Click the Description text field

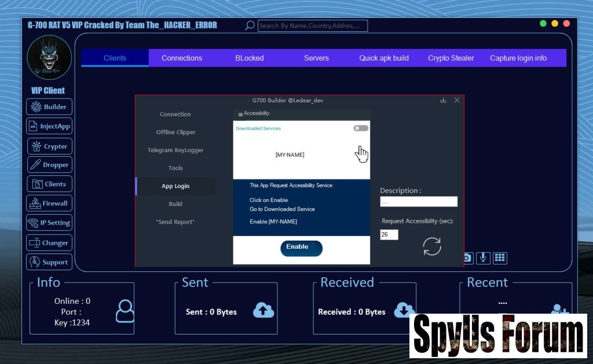point(419,202)
